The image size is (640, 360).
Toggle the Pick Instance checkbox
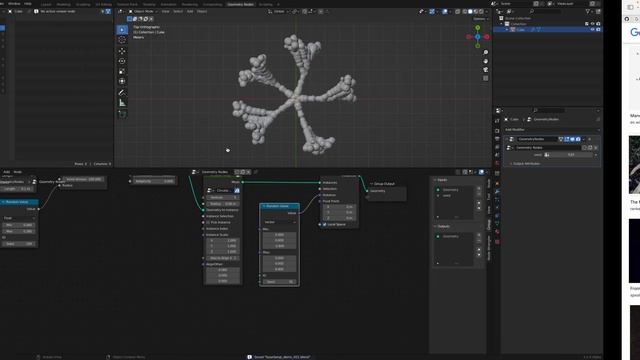(208, 222)
